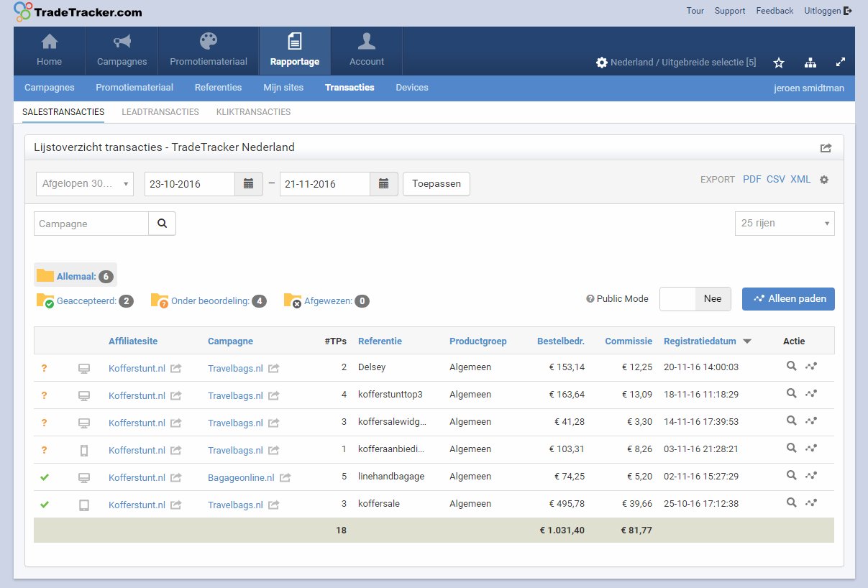Open the sitemap hierarchy icon
This screenshot has height=588, width=868.
(810, 63)
